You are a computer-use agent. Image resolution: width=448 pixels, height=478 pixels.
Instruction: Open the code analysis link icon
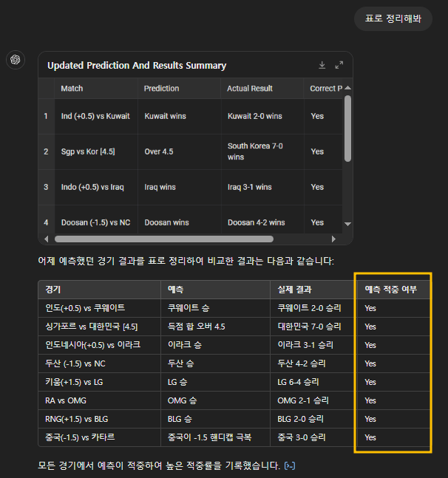(x=290, y=465)
